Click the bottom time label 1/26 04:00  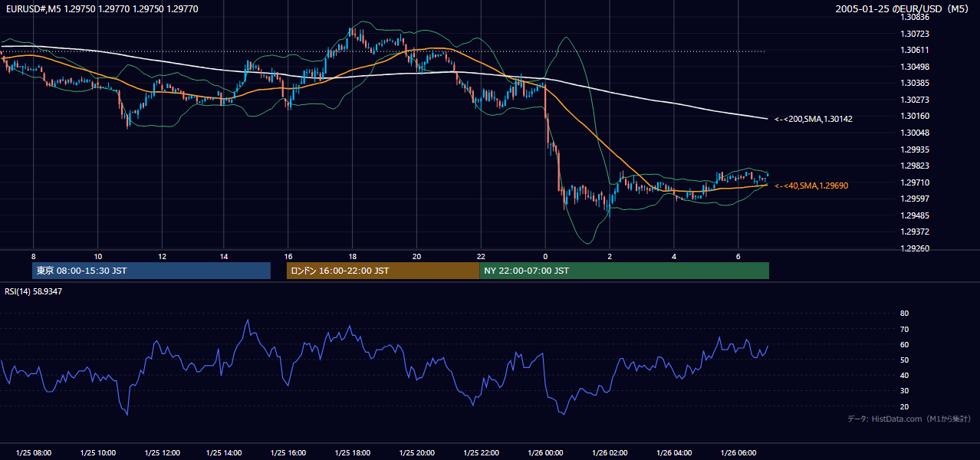(x=673, y=453)
